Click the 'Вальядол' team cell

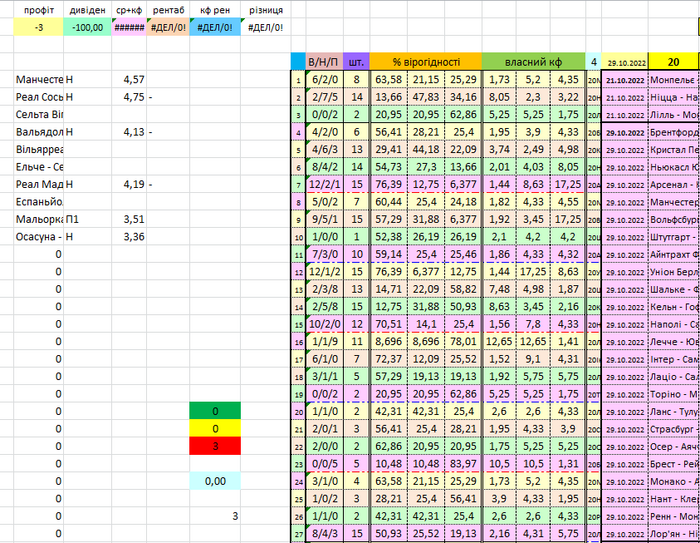pyautogui.click(x=39, y=132)
